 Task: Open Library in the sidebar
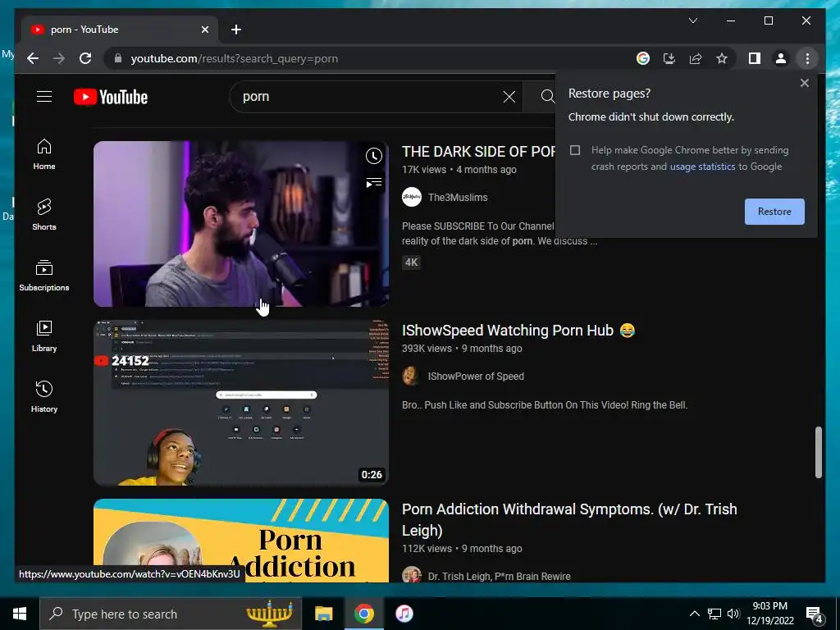coord(44,336)
